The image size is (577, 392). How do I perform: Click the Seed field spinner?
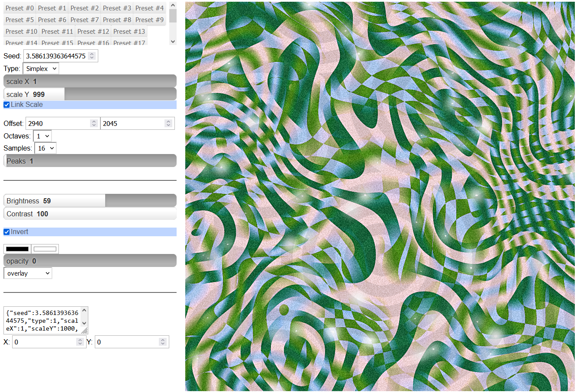pos(92,56)
